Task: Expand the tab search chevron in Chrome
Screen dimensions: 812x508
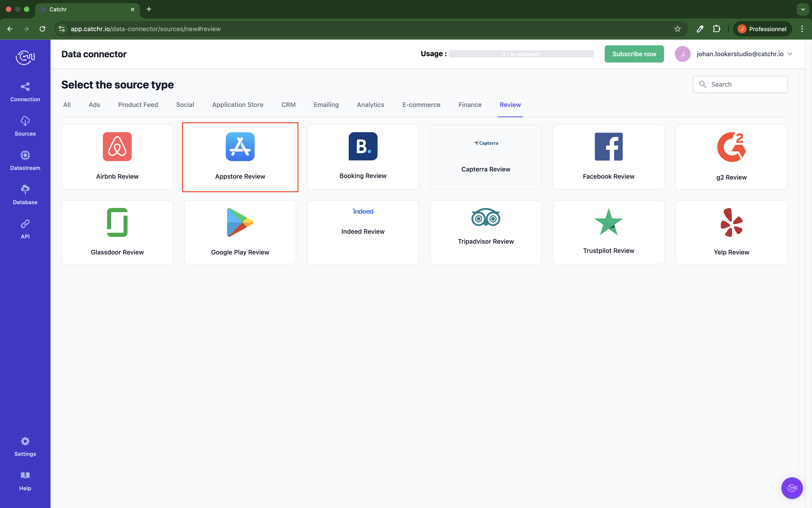Action: coord(803,9)
